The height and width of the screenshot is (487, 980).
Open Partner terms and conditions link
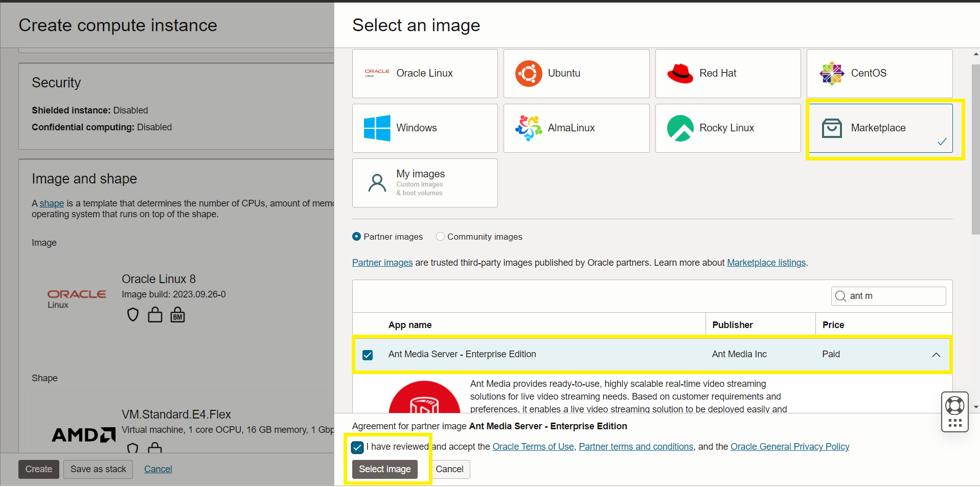(636, 447)
